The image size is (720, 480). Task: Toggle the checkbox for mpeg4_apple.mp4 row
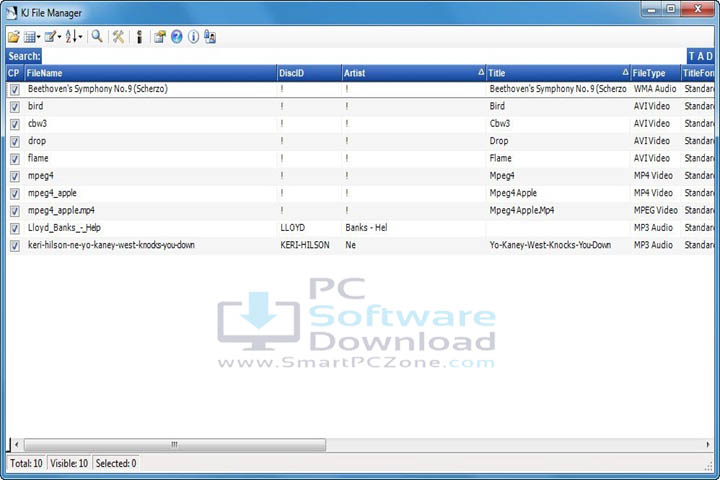coord(15,211)
